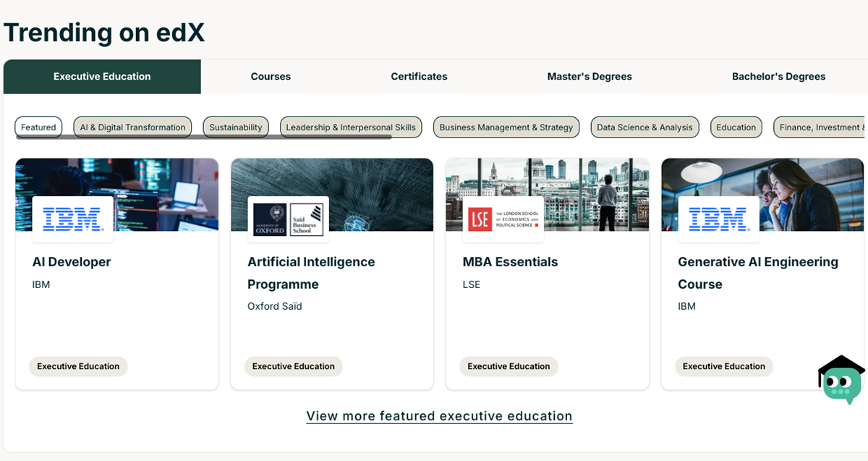Click the IBM logo on AI Developer card
The width and height of the screenshot is (868, 461).
point(73,219)
